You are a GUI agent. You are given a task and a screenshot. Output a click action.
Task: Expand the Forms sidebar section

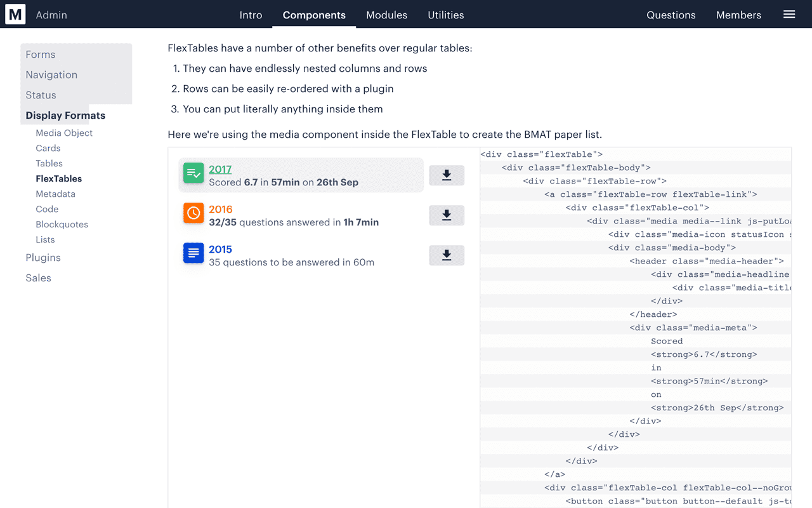click(x=41, y=55)
